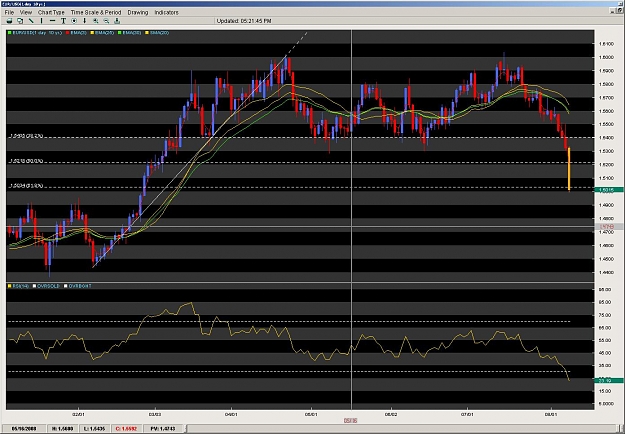Click the green RSI value tag on axis
625x434 pixels.
click(x=609, y=381)
